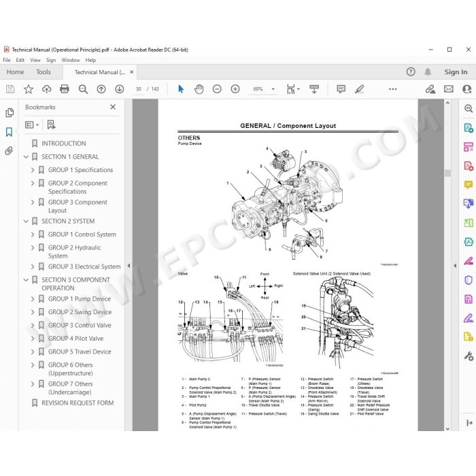Open the attachments paperclip panel
The image size is (476, 476).
[9, 151]
